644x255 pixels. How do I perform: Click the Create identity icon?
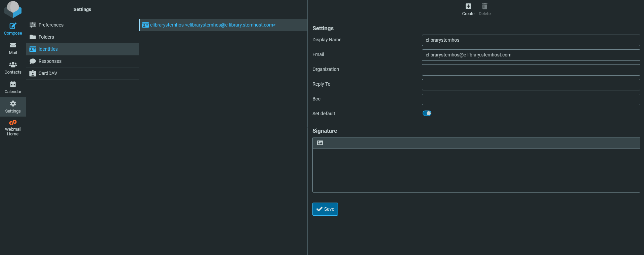click(468, 6)
